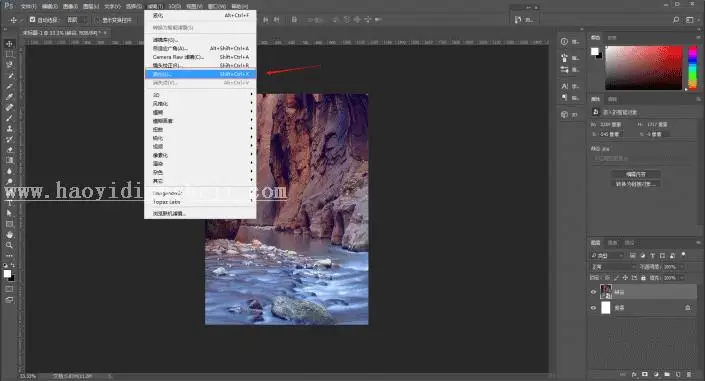The height and width of the screenshot is (381, 705).
Task: Open the Auto-Select target dropdown
Action: 77,20
